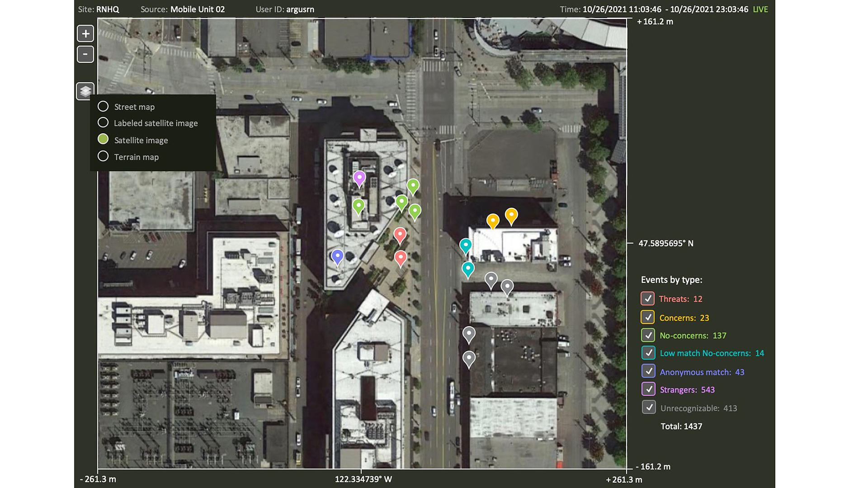Click the purple Strangers map pin
This screenshot has width=868, height=488.
point(359,178)
